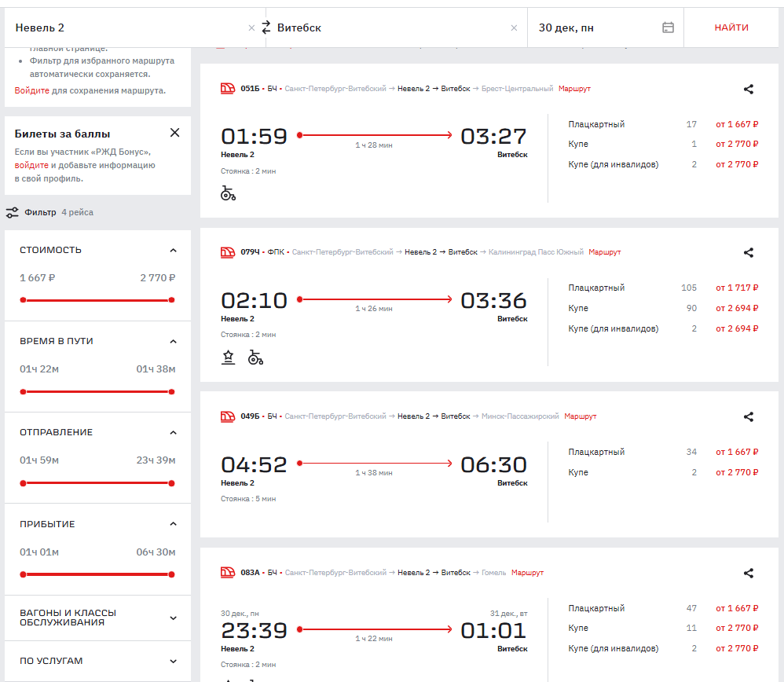Click the branded train star icon on 079Ч

click(228, 357)
